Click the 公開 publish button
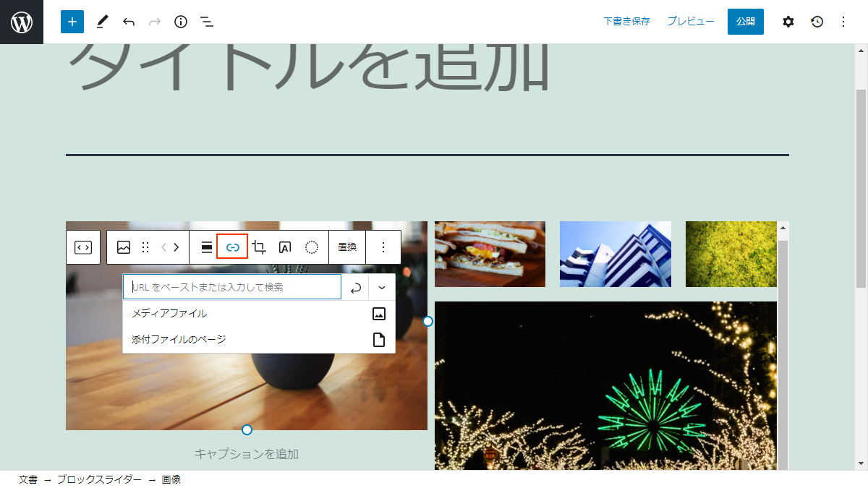Screen dimensions: 868x488 (x=746, y=22)
